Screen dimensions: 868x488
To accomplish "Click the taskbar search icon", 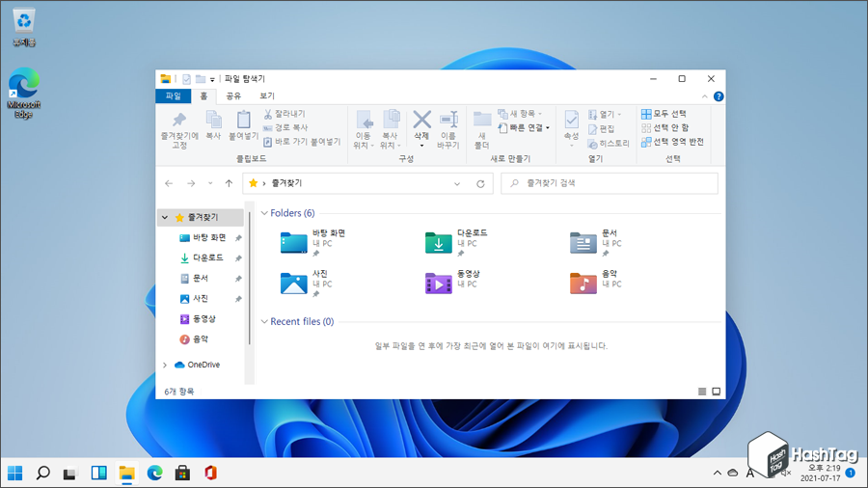I will click(x=42, y=474).
